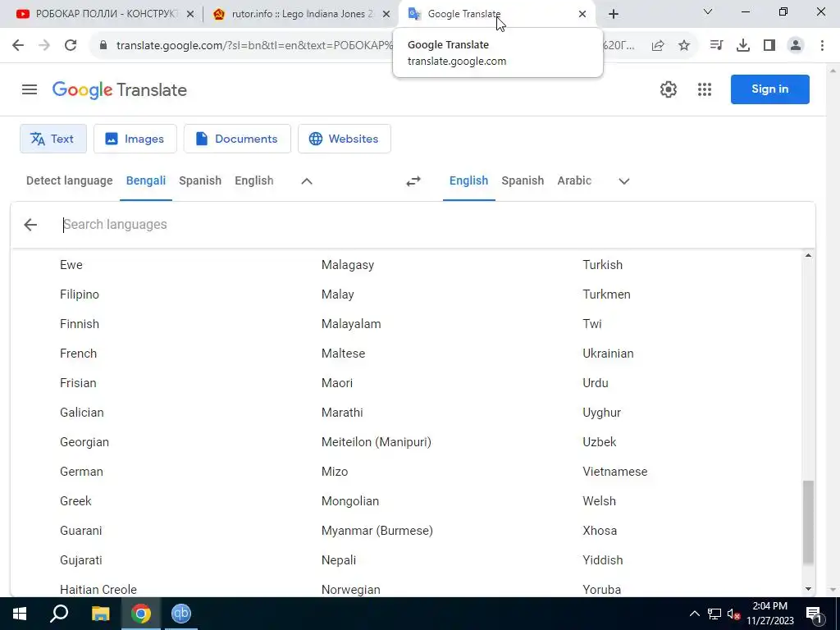Screen dimensions: 840x630
Task: Choose German from the language list
Action: pyautogui.click(x=81, y=472)
